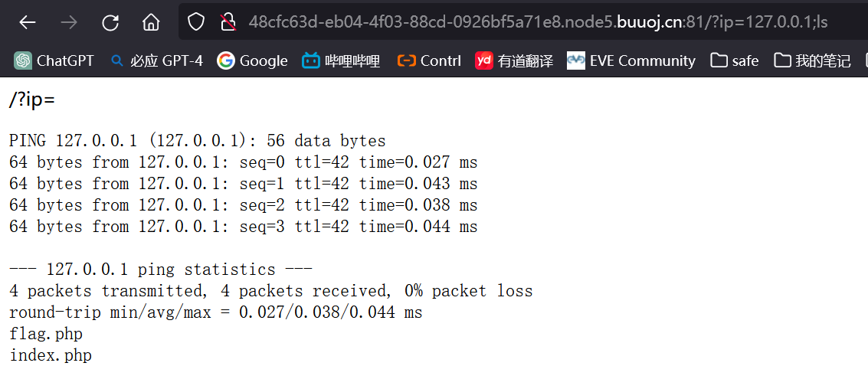Expand the 我的笔记 bookmarks folder

812,60
